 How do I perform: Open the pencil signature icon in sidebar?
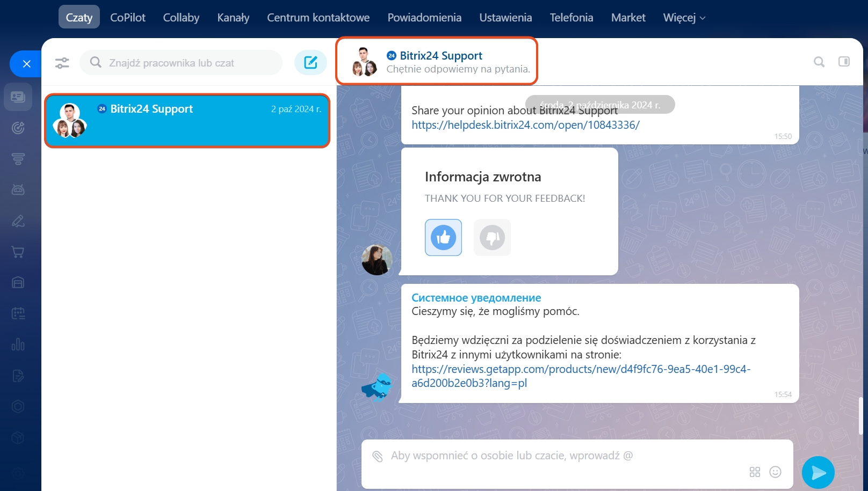18,221
